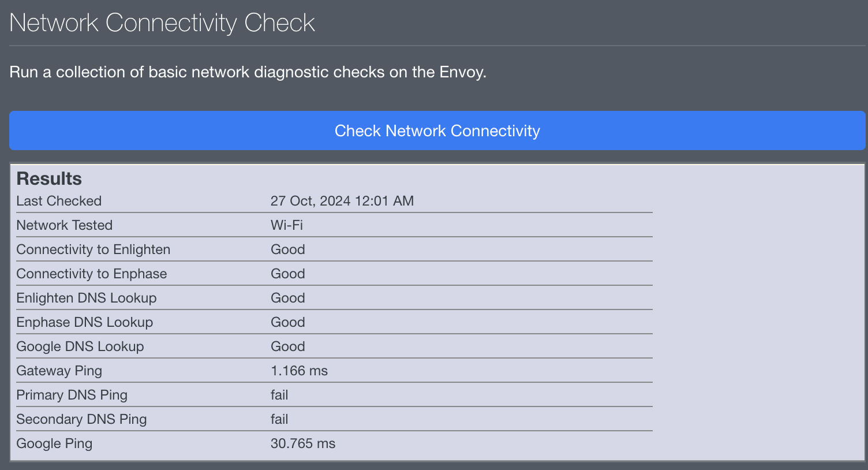Click the timestamp 27 Oct, 2024 12:01 AM
Screen dimensions: 868x470
coord(342,201)
